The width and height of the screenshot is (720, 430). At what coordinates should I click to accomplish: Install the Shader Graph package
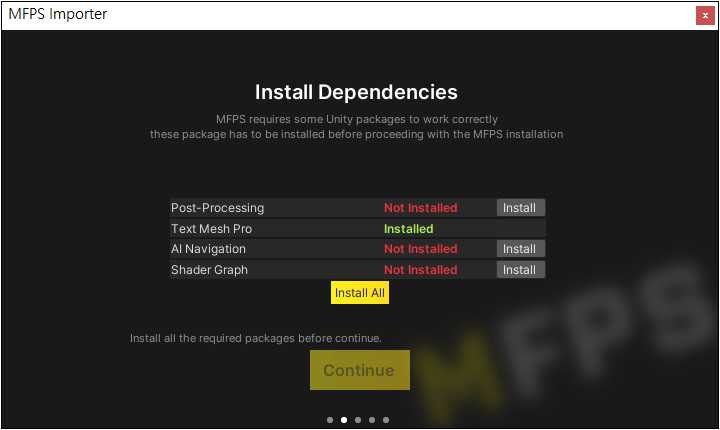(520, 270)
